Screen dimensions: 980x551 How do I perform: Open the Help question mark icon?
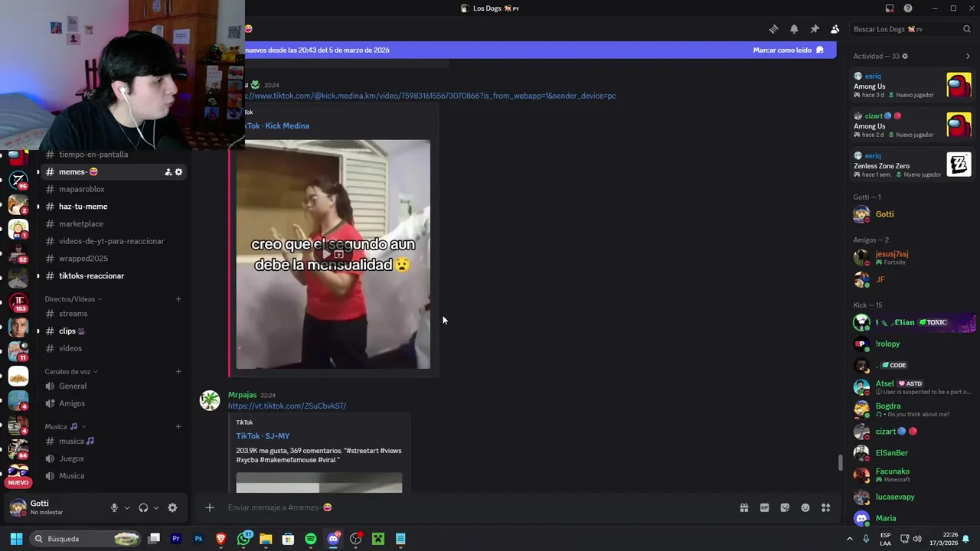pyautogui.click(x=908, y=8)
